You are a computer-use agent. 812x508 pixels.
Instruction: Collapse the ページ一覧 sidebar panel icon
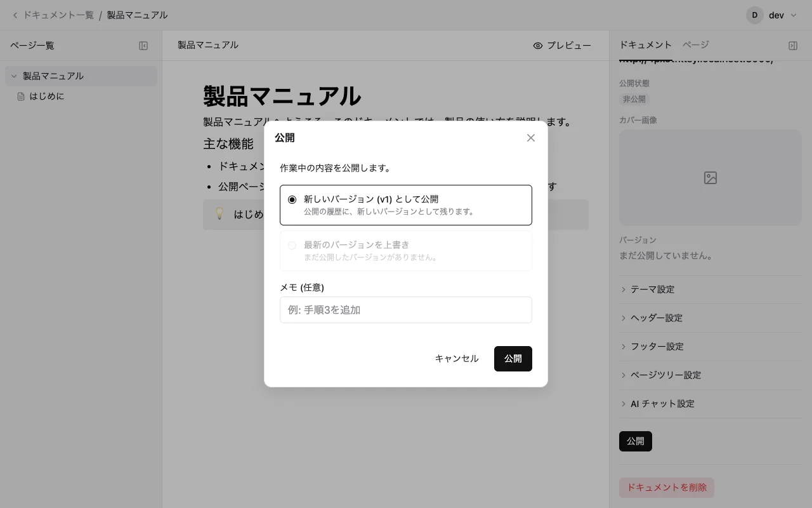point(143,46)
